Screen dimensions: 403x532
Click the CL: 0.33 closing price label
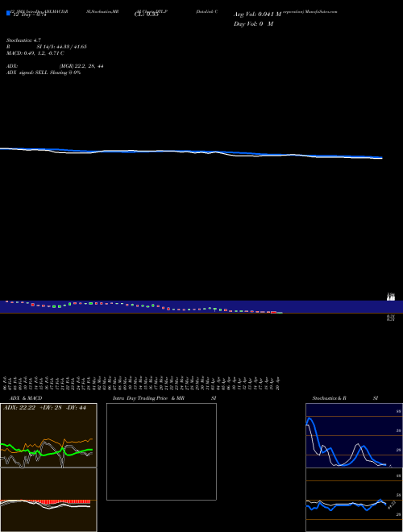146,15
